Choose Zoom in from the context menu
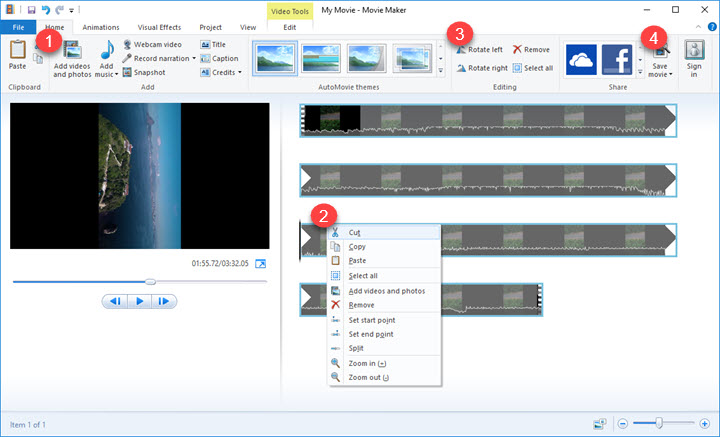The height and width of the screenshot is (437, 720). (384, 363)
